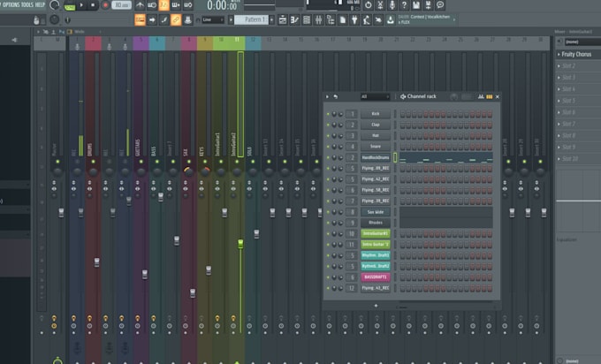Click the Channel rack step sequencer icon
This screenshot has width=601, height=364.
click(x=491, y=96)
